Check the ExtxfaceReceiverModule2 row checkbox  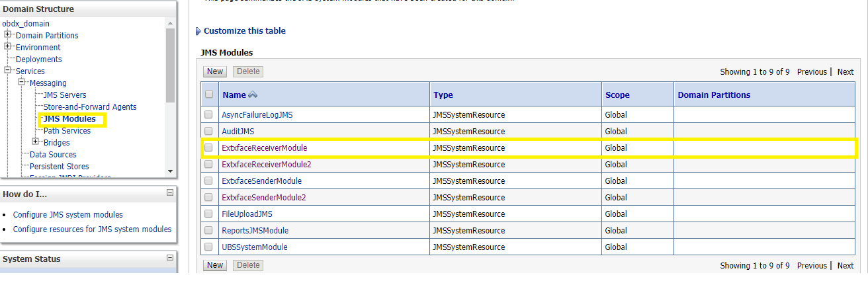[x=209, y=164]
